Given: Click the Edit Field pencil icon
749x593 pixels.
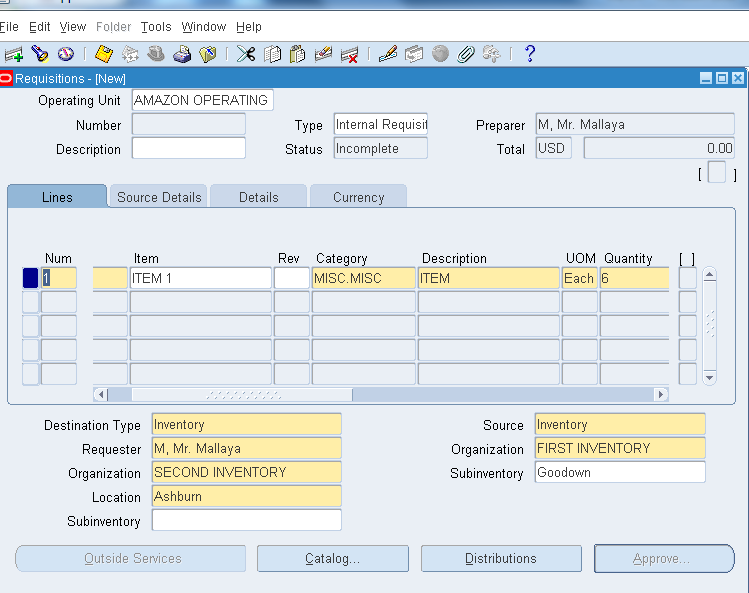Looking at the screenshot, I should [x=388, y=54].
